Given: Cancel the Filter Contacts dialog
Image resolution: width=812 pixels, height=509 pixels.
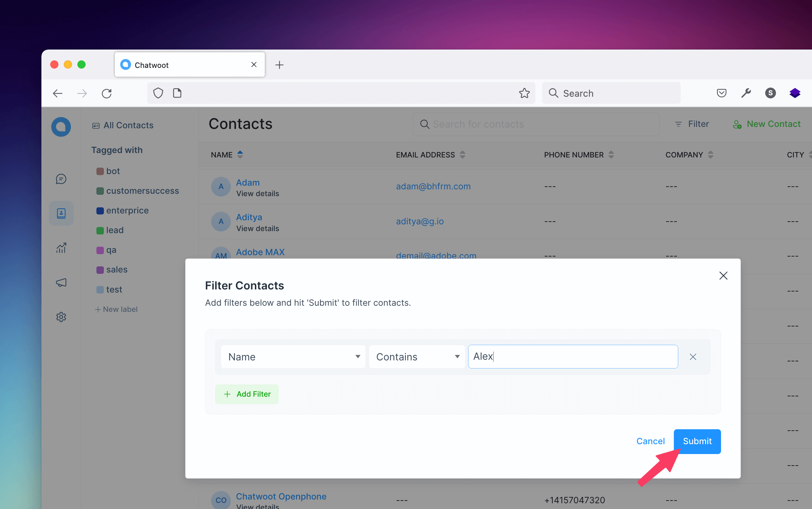Looking at the screenshot, I should pos(651,441).
